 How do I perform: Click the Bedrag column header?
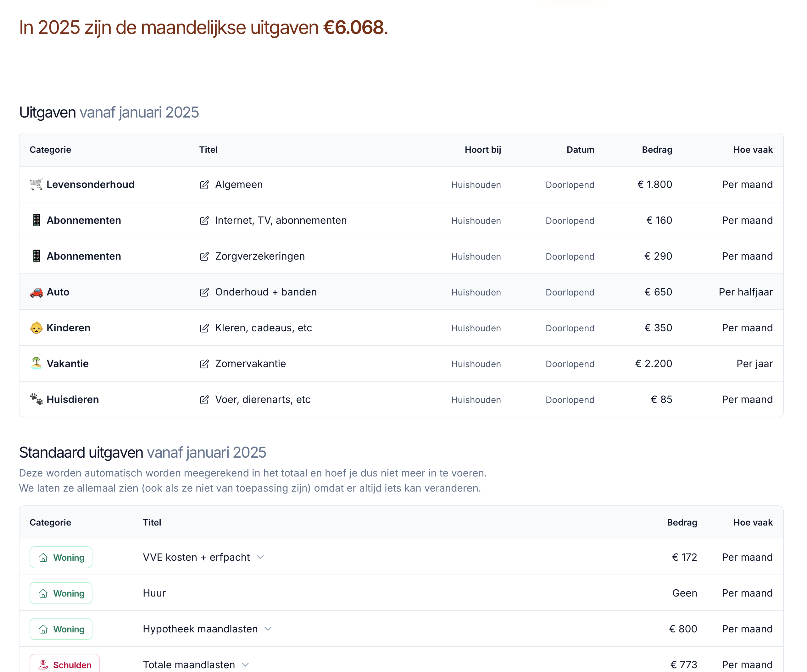click(x=657, y=150)
